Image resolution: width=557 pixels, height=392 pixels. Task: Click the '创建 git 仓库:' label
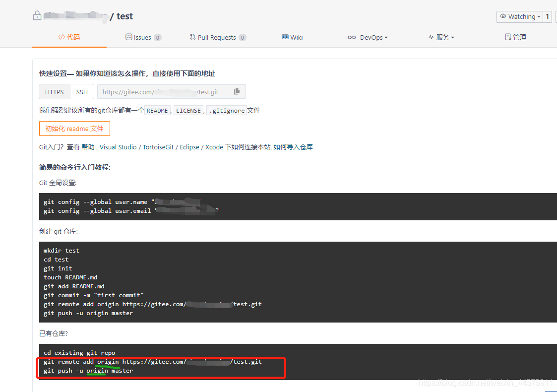tap(58, 231)
